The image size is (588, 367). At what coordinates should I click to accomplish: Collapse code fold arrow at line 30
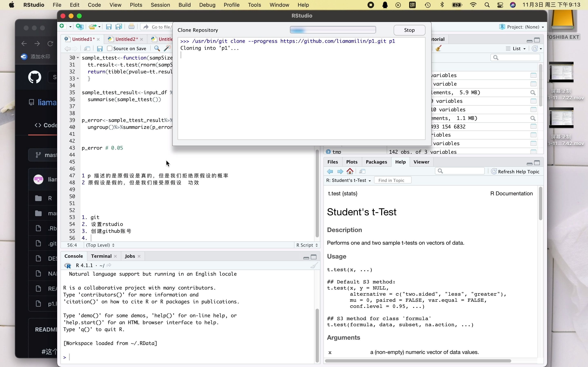(78, 58)
